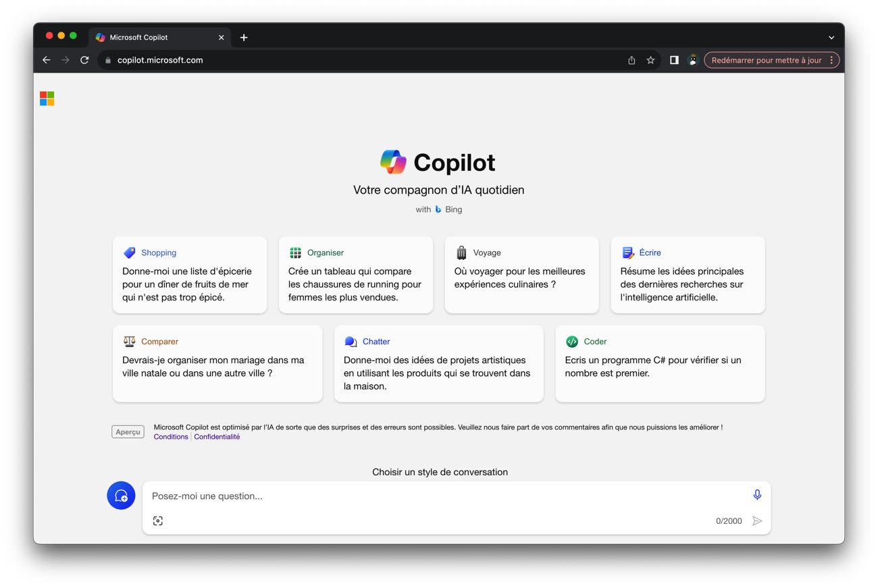This screenshot has width=878, height=588.
Task: Open the browser profile avatar
Action: click(x=692, y=60)
